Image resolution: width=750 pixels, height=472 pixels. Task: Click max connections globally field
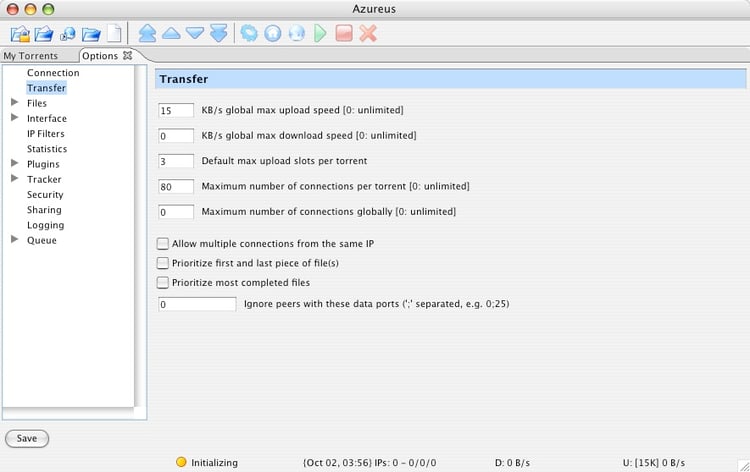(176, 212)
